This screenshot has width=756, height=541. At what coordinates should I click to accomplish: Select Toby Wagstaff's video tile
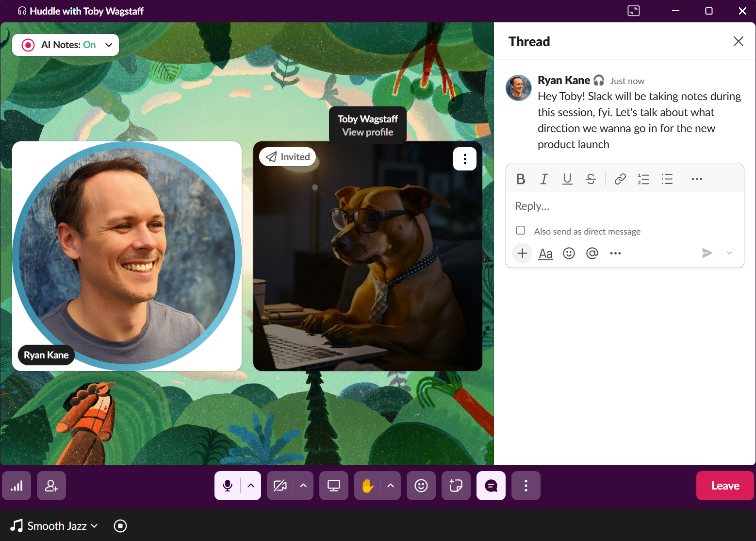368,256
